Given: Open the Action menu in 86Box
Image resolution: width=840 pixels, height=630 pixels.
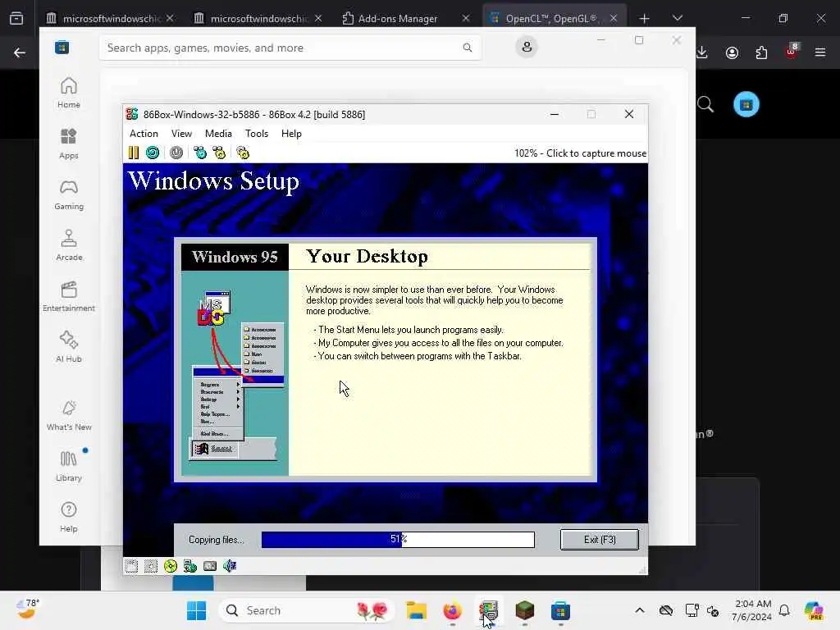Looking at the screenshot, I should click(x=144, y=134).
